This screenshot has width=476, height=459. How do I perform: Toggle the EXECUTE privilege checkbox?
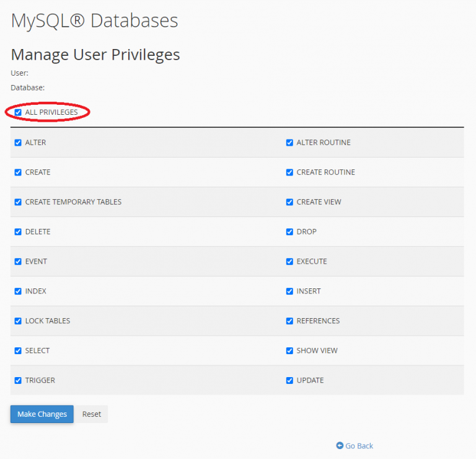click(x=289, y=262)
